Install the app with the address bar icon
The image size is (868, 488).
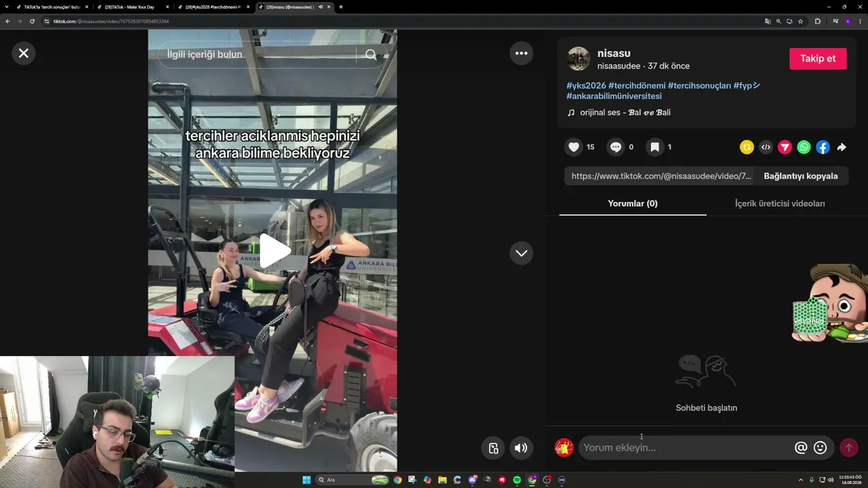click(789, 21)
